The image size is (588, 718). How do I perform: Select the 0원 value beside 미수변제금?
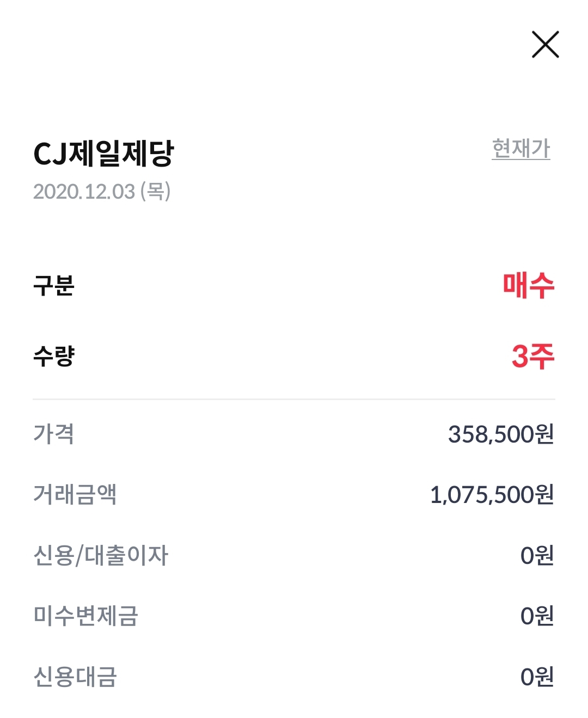click(x=537, y=616)
